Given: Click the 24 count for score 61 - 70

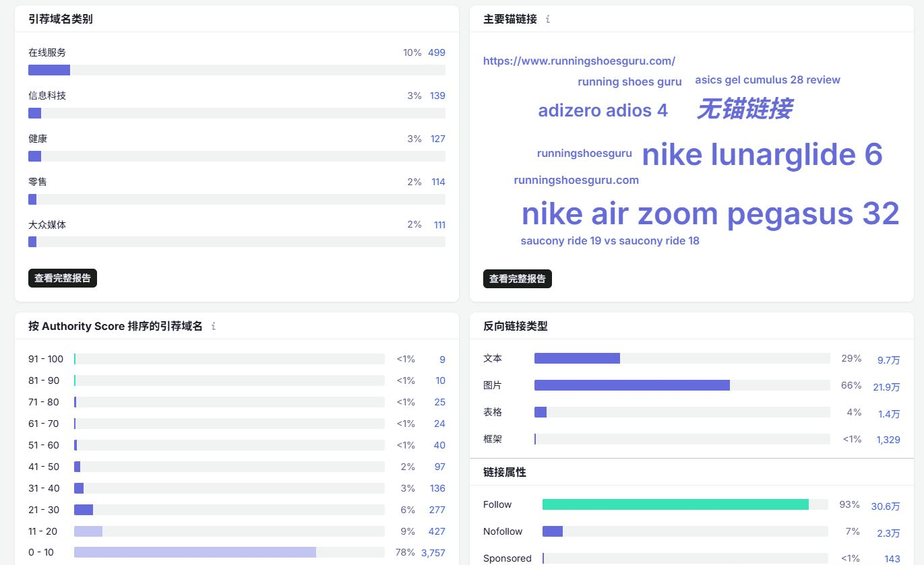Looking at the screenshot, I should pos(439,424).
